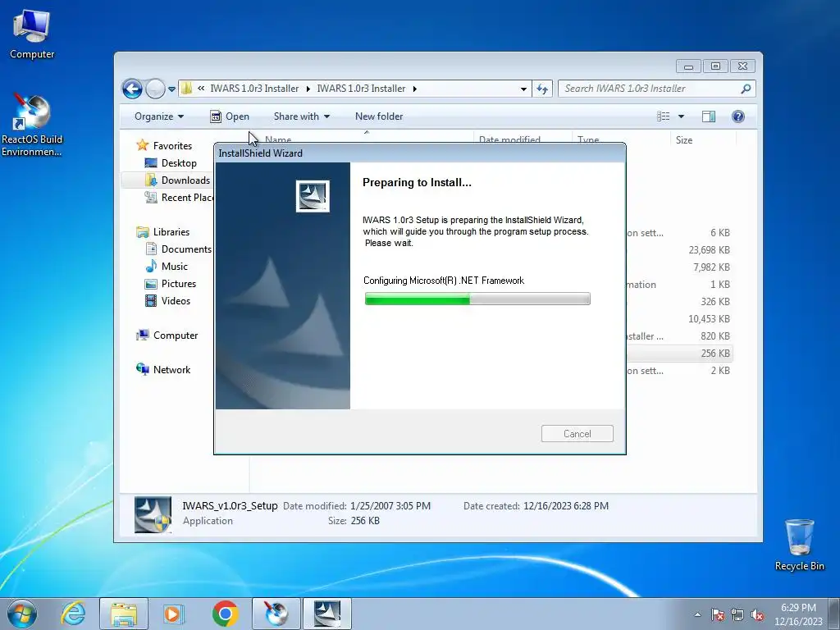
Task: Click the 7,982 KB file size cell
Action: (711, 267)
